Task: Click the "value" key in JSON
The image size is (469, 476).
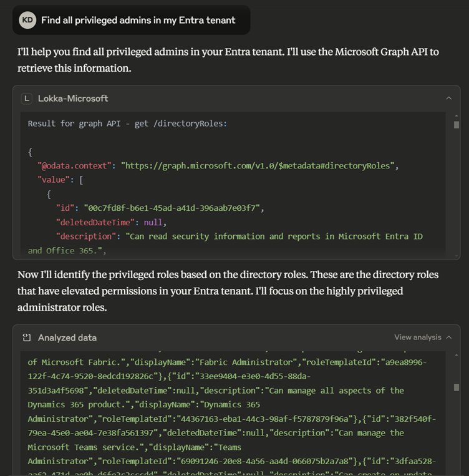Action: tap(54, 180)
